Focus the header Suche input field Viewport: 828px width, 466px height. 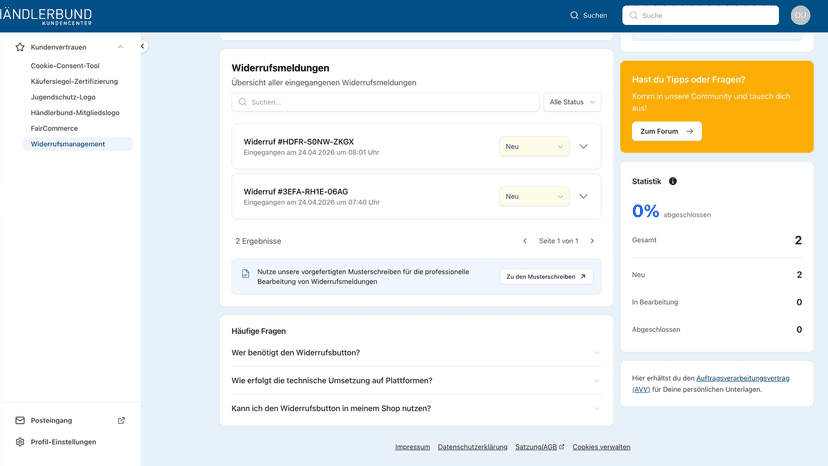[x=700, y=15]
